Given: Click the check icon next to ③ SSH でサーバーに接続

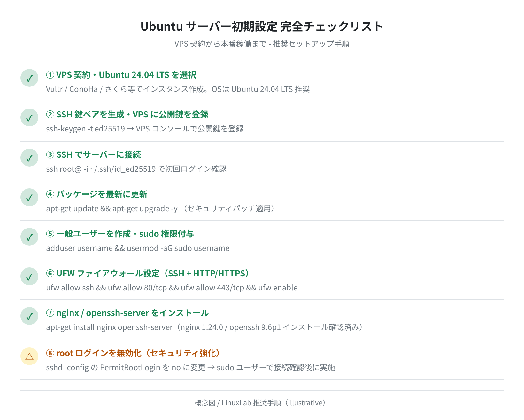Looking at the screenshot, I should [x=29, y=158].
